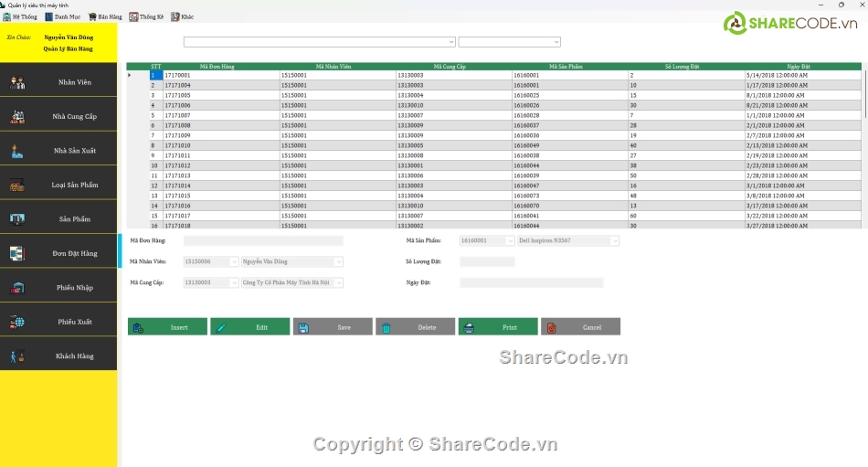868x467 pixels.
Task: Select the Phiếu Xuất export receipt icon
Action: click(x=17, y=322)
